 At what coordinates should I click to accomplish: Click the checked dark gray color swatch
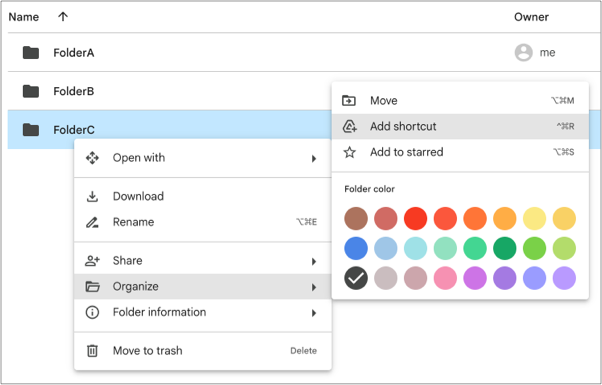(x=356, y=278)
